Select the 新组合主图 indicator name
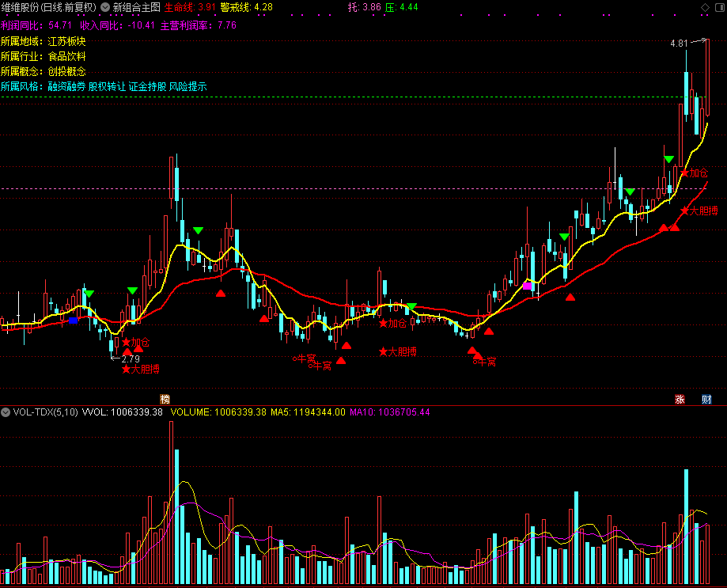Viewport: 727px width, 588px height. 136,7
